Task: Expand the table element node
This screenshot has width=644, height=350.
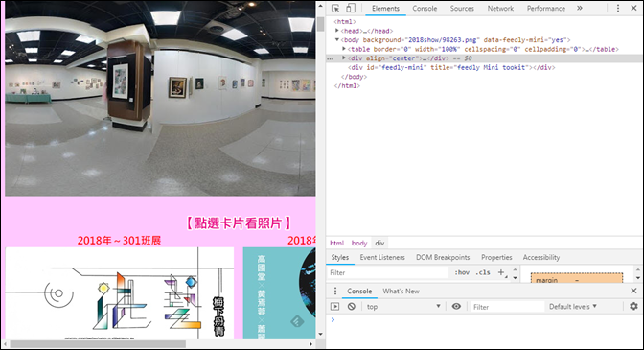Action: [x=344, y=49]
